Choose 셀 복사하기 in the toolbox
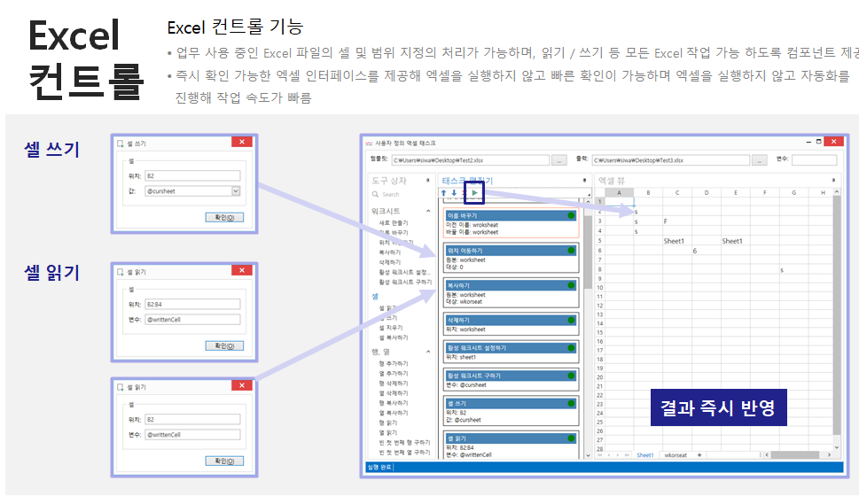This screenshot has width=859, height=504. [x=394, y=337]
